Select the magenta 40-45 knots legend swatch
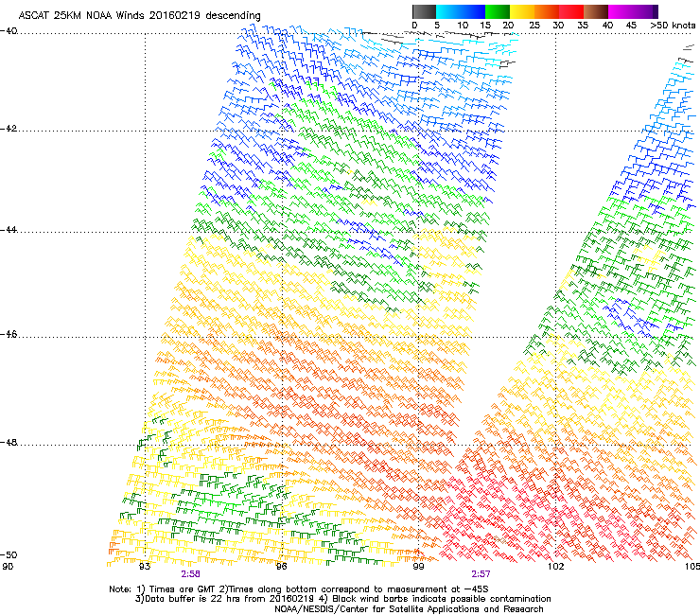The height and width of the screenshot is (615, 700). [621, 11]
